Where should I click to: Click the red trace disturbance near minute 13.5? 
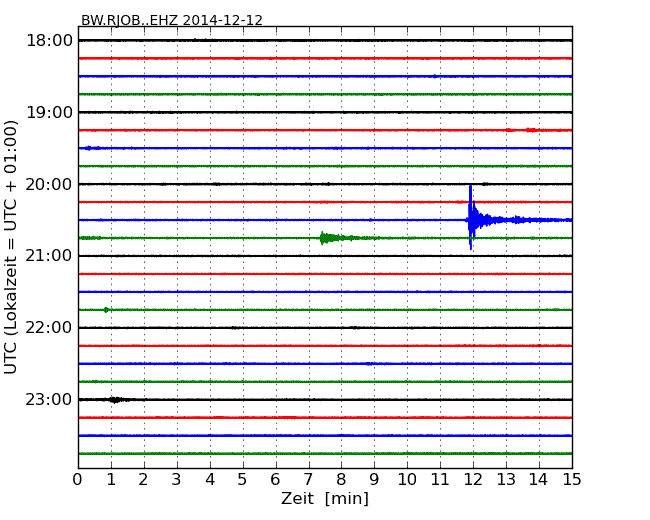point(531,130)
